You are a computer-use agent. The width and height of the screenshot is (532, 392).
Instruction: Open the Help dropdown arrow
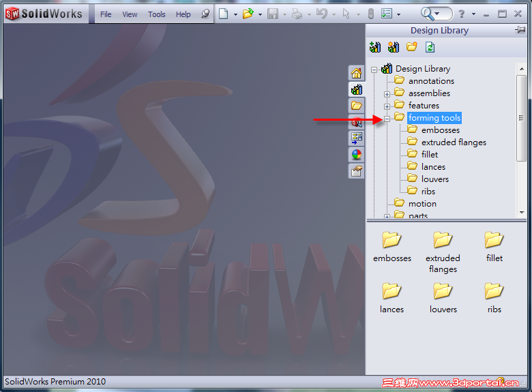(x=473, y=14)
